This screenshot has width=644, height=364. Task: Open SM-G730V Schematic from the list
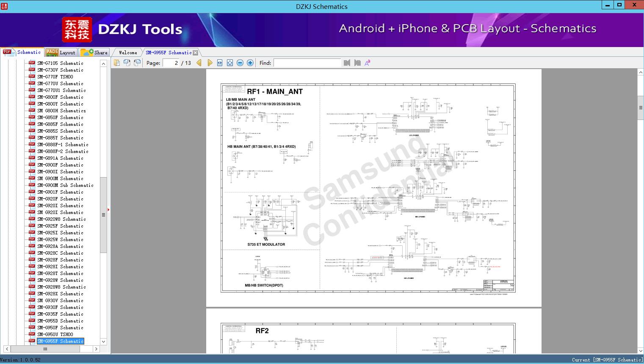[x=60, y=70]
